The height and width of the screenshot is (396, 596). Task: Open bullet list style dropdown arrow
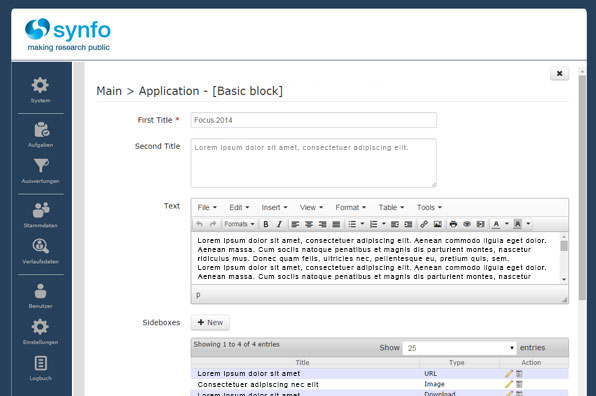362,224
